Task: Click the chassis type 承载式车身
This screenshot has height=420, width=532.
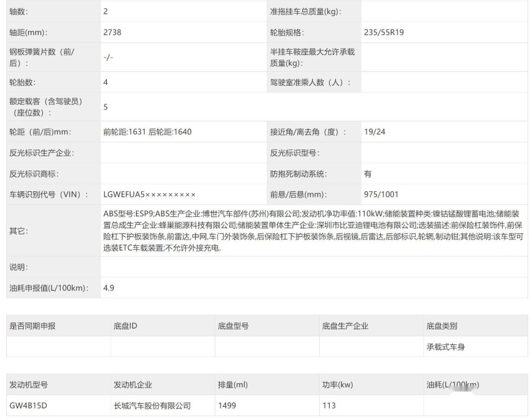Action: [445, 347]
